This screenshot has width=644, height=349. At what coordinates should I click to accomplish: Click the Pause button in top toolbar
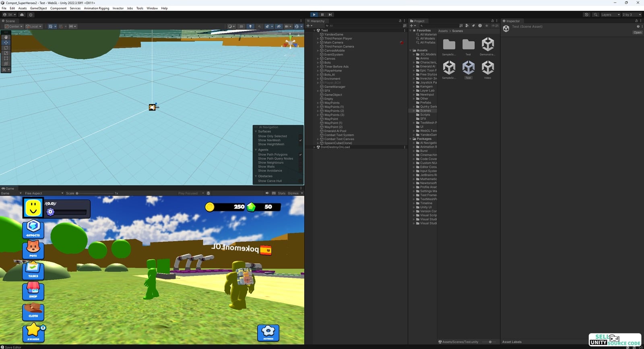tap(322, 14)
